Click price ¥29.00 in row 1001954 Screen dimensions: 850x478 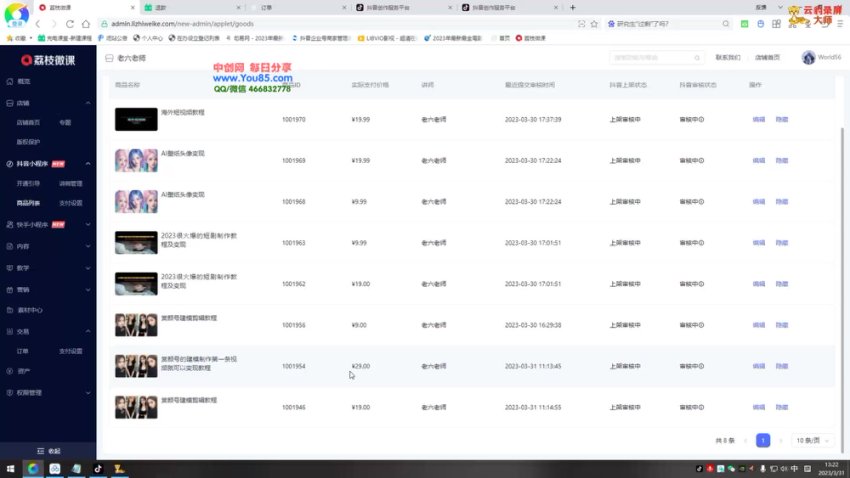tap(360, 366)
